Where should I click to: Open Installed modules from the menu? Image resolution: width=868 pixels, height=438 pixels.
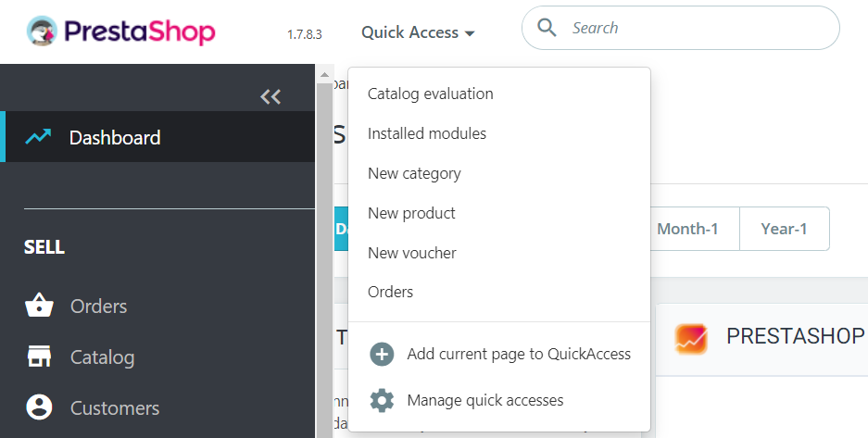[426, 133]
